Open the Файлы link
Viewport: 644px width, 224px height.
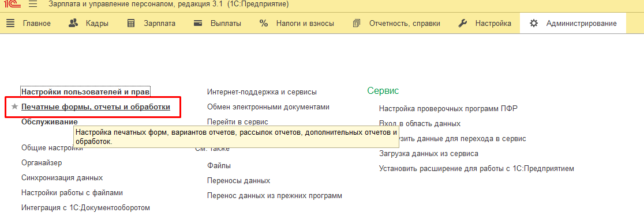pyautogui.click(x=219, y=166)
